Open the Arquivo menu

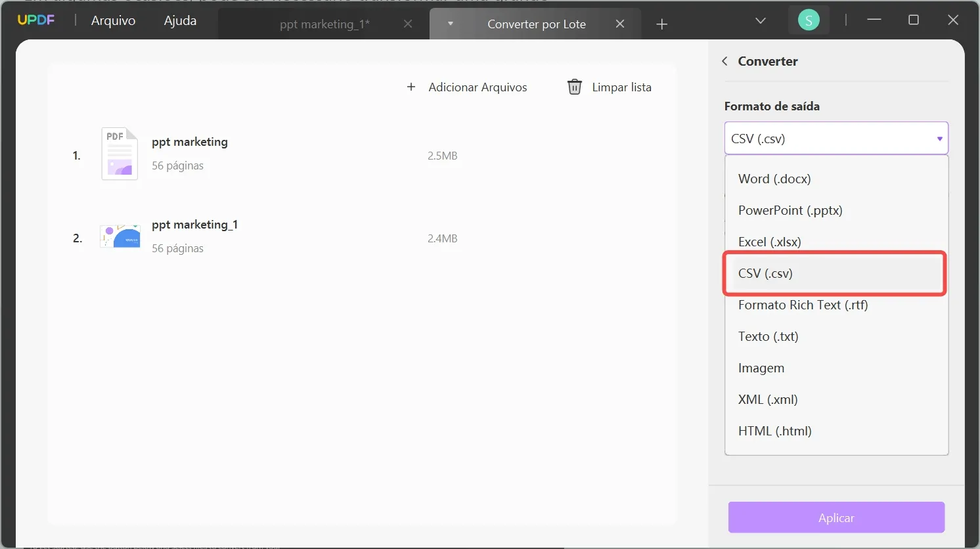point(112,20)
